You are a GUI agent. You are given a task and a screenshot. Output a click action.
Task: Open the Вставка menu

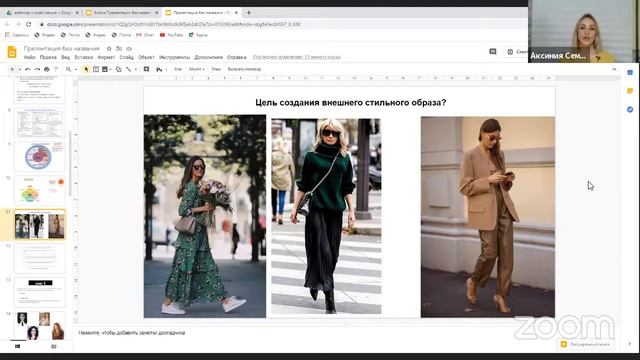(84, 58)
